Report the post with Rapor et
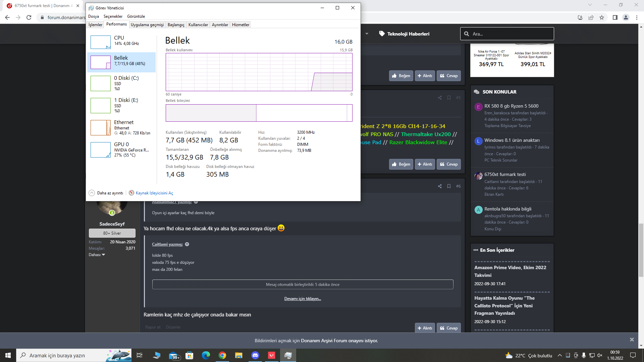644x362 pixels. (153, 327)
